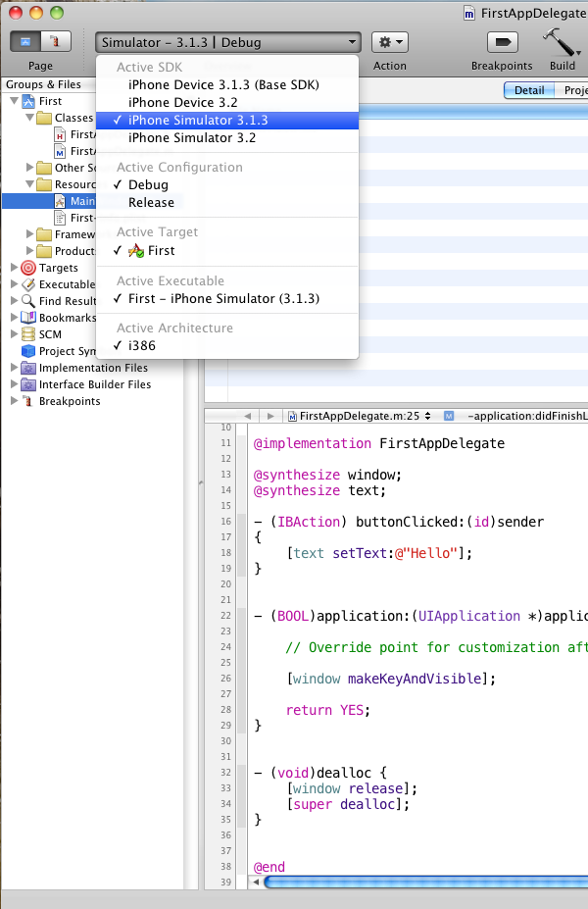Viewport: 588px width, 909px height.
Task: Select the Project page icon in toolbar
Action: tap(25, 42)
